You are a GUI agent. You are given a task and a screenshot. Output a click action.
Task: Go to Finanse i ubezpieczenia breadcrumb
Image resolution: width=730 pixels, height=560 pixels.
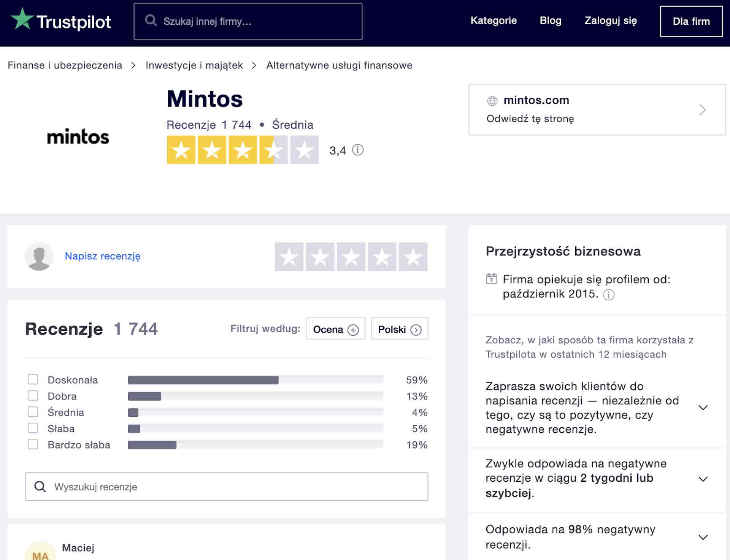click(65, 65)
